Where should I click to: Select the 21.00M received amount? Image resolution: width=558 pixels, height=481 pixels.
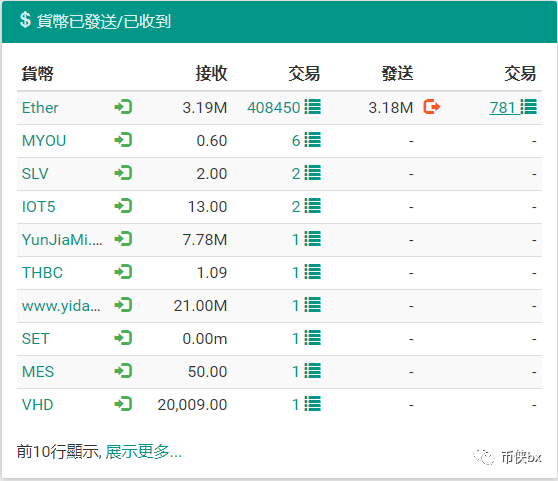200,306
